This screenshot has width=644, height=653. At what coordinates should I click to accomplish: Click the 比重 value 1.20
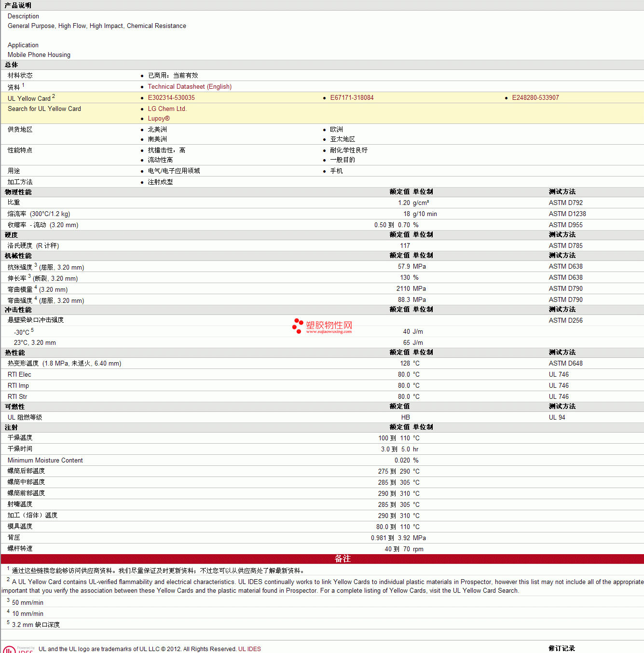(x=404, y=203)
